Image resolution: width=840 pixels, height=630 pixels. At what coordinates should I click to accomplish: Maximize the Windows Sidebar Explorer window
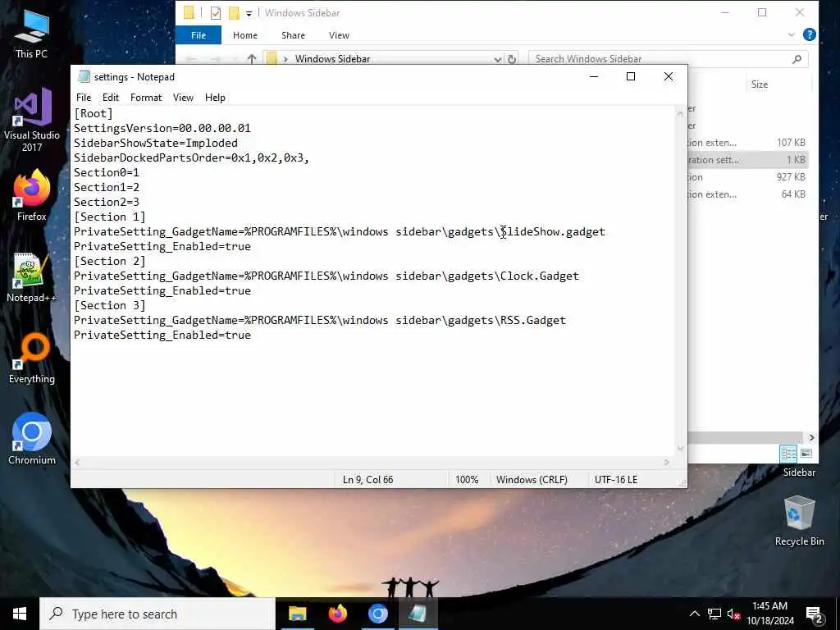click(x=762, y=13)
